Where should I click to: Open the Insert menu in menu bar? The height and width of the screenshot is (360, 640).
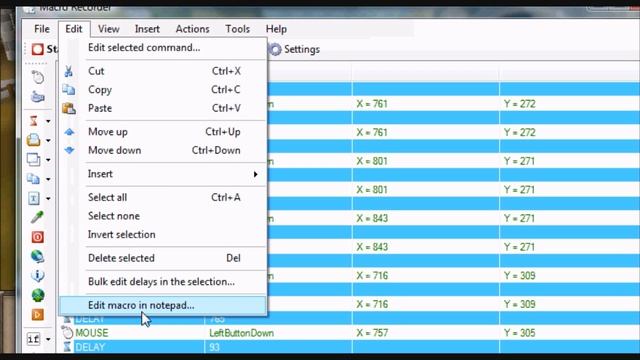147,29
